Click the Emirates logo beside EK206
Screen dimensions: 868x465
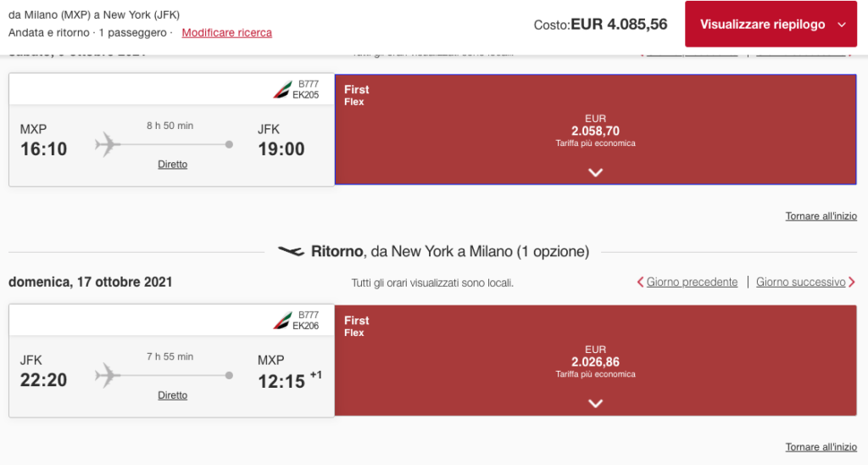tap(281, 321)
